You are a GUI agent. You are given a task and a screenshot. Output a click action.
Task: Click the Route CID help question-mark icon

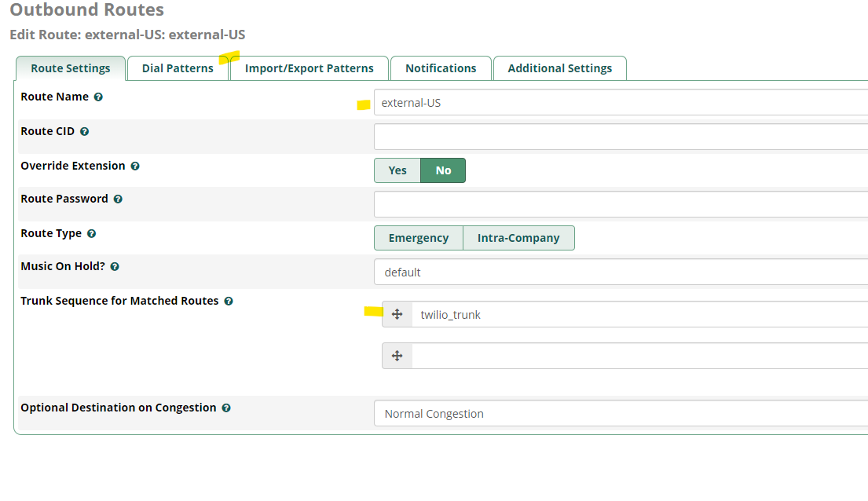(84, 131)
